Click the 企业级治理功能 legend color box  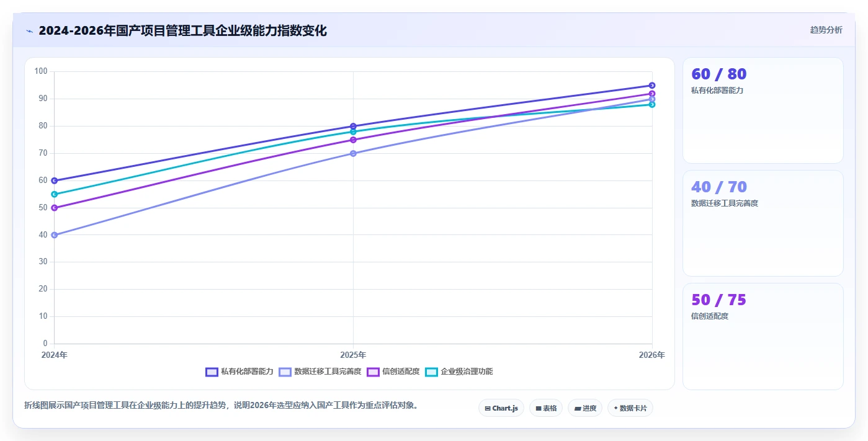tap(431, 372)
